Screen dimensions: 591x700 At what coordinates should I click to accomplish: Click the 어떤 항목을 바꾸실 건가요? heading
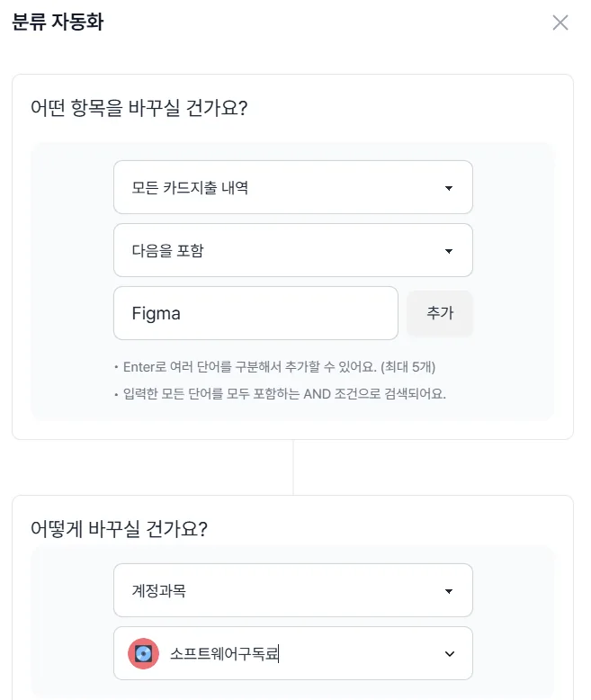point(139,108)
